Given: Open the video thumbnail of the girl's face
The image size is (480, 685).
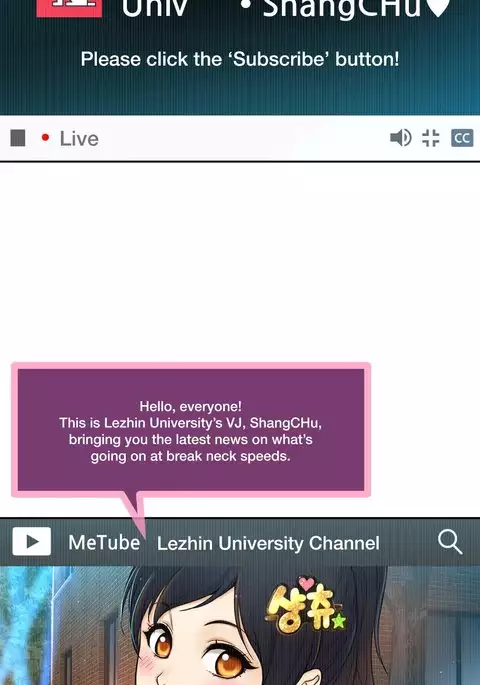Looking at the screenshot, I should tap(240, 626).
